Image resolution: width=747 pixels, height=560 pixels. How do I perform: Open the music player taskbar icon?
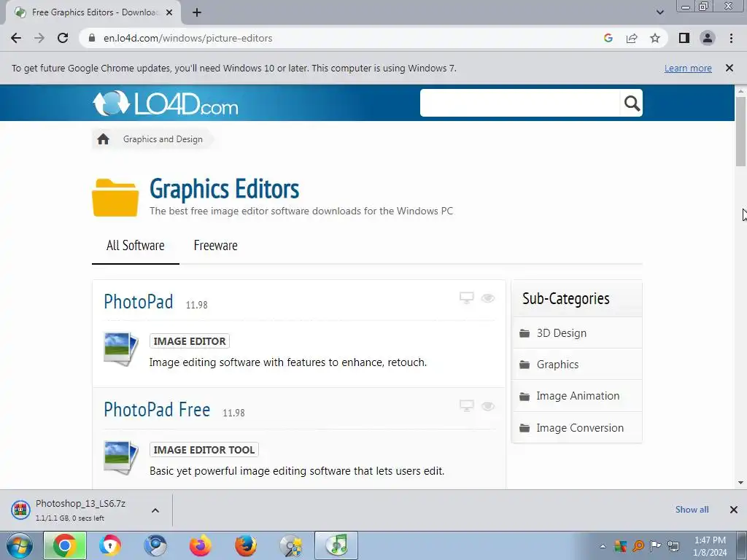tap(336, 545)
